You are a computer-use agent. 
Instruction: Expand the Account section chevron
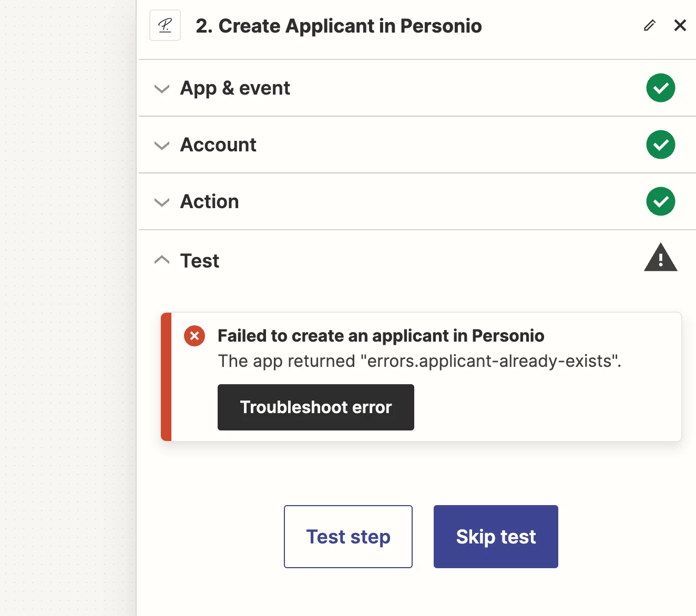pyautogui.click(x=162, y=145)
